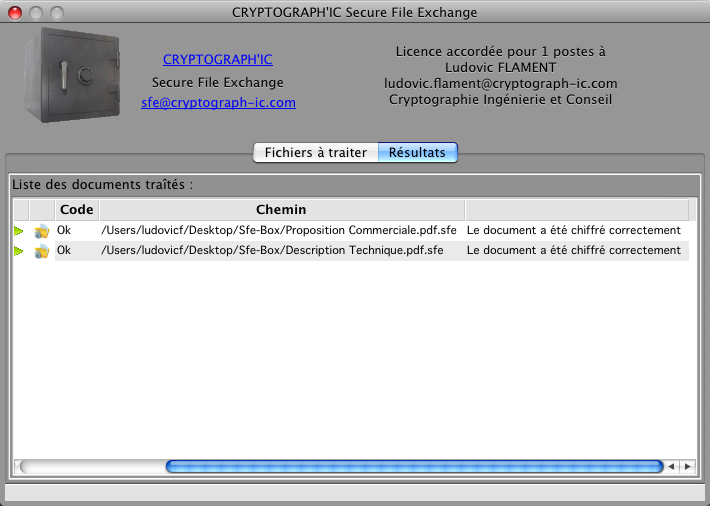Image resolution: width=710 pixels, height=506 pixels.
Task: Select the Proposition Commerciale.pdf.sfe path
Action: point(279,230)
